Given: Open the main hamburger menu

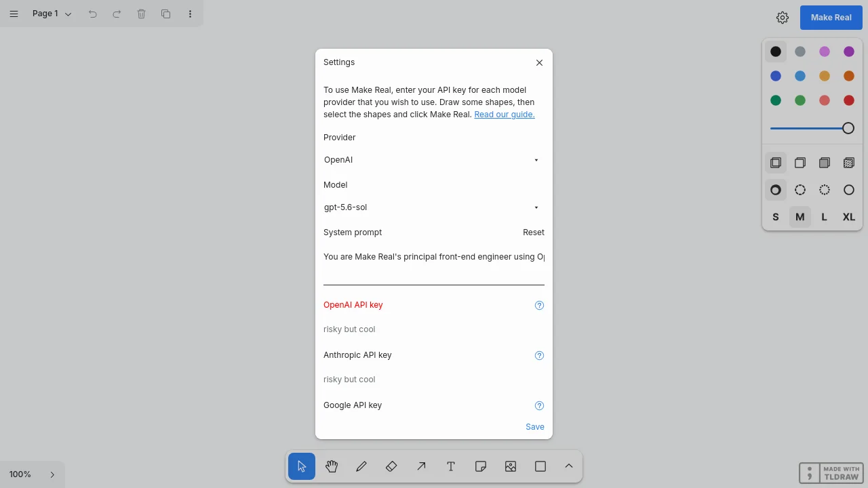Looking at the screenshot, I should (x=14, y=14).
